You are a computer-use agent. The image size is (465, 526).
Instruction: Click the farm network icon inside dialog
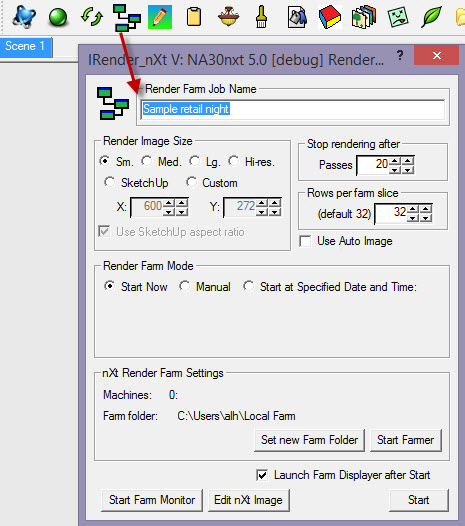113,103
